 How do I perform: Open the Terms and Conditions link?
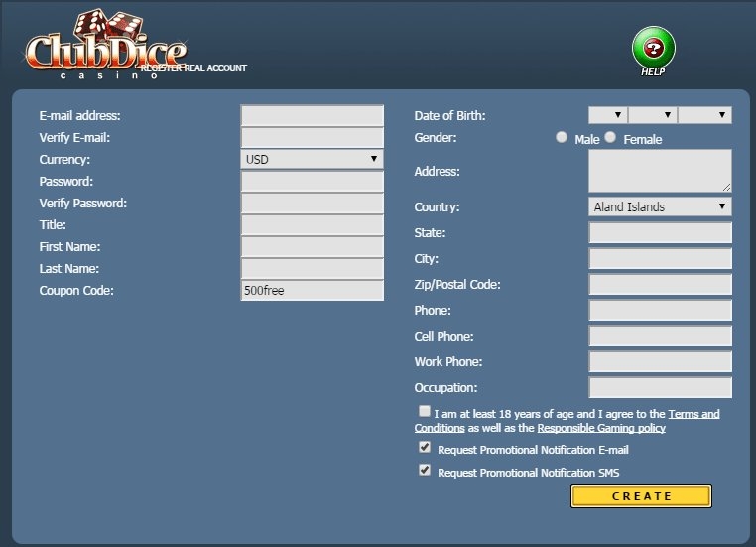click(x=440, y=428)
